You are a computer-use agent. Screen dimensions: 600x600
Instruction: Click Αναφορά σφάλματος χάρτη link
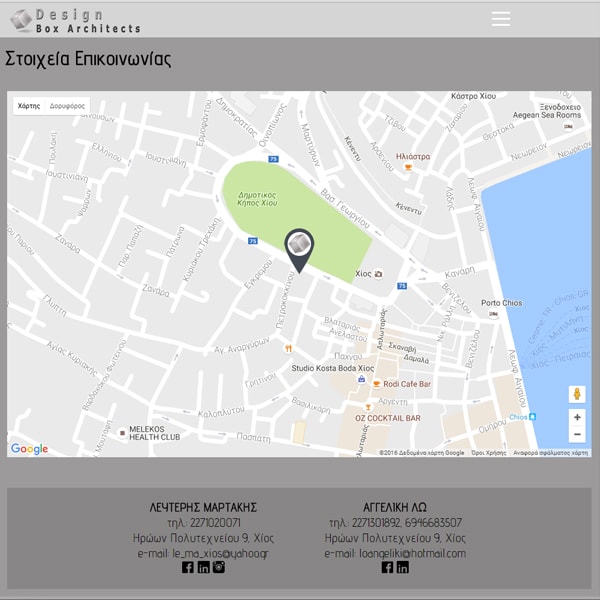pyautogui.click(x=551, y=453)
